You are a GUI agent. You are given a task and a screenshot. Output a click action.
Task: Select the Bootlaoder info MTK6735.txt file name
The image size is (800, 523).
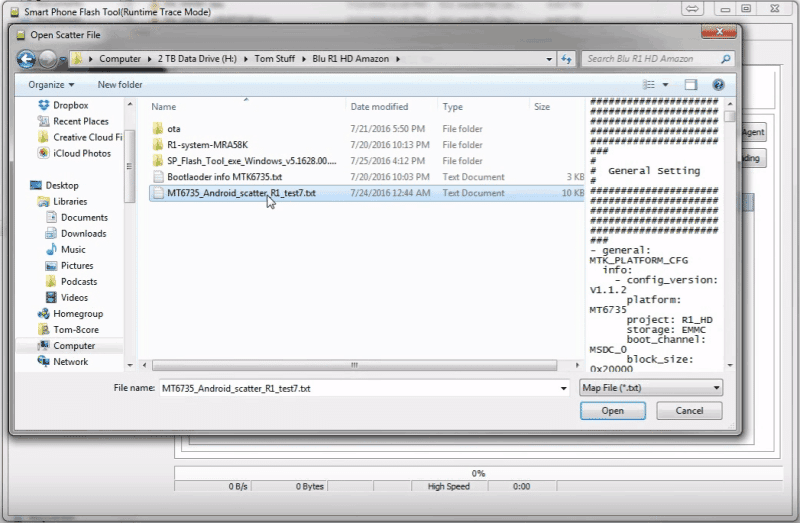(224, 177)
